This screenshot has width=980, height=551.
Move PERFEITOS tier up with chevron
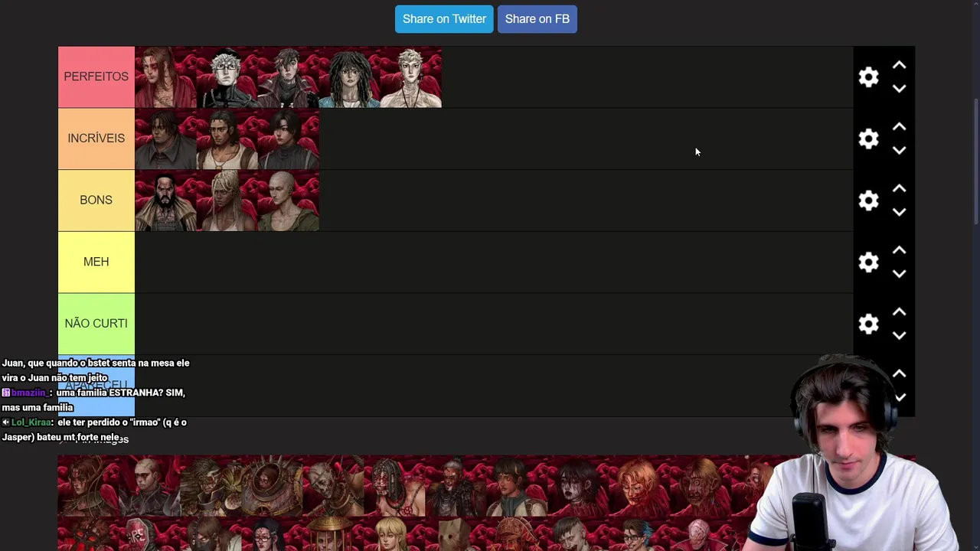tap(899, 66)
